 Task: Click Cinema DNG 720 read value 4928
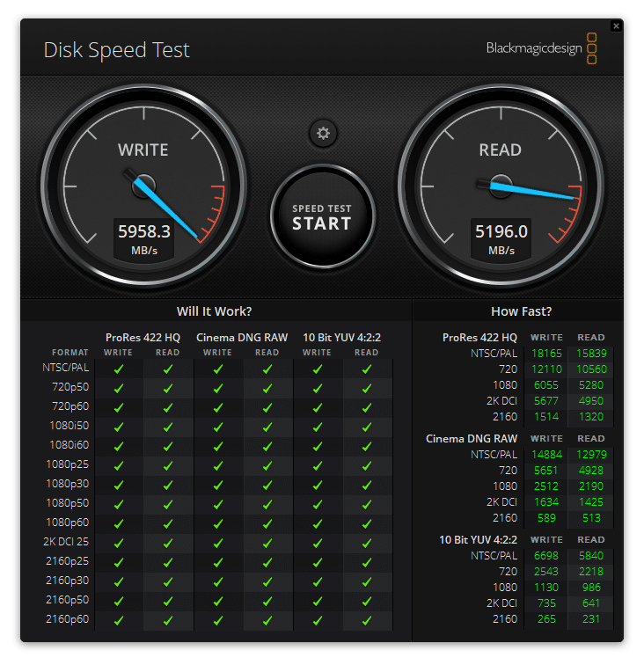click(591, 471)
